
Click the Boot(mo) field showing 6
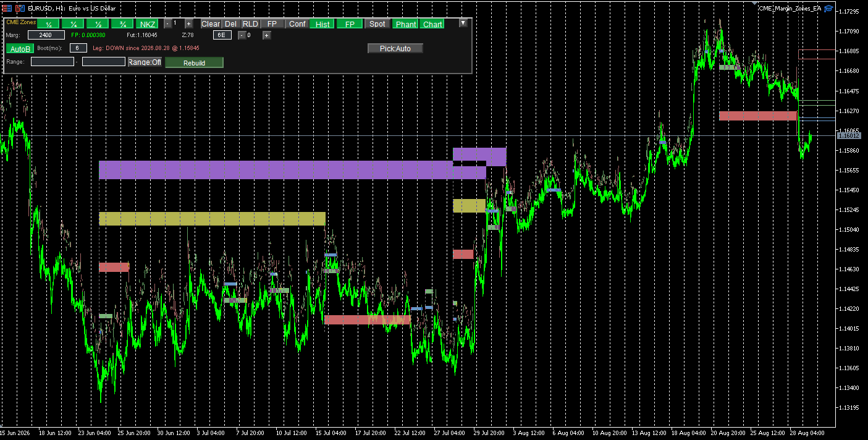tap(78, 48)
